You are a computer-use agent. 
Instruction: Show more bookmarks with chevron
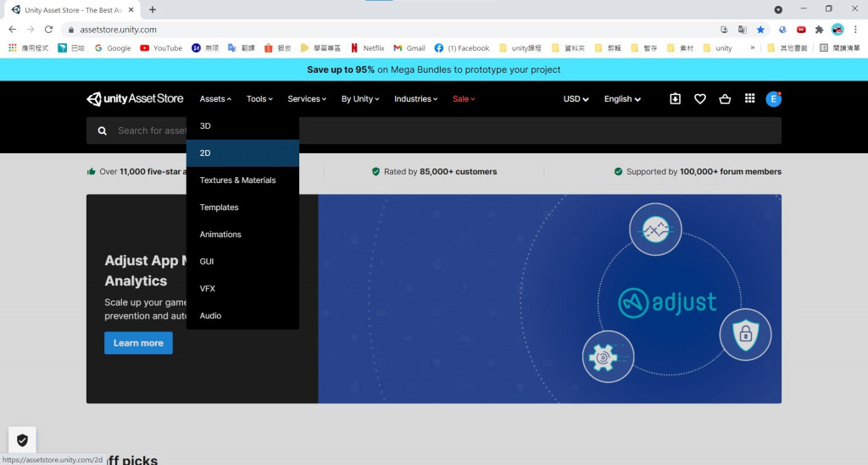pos(753,47)
